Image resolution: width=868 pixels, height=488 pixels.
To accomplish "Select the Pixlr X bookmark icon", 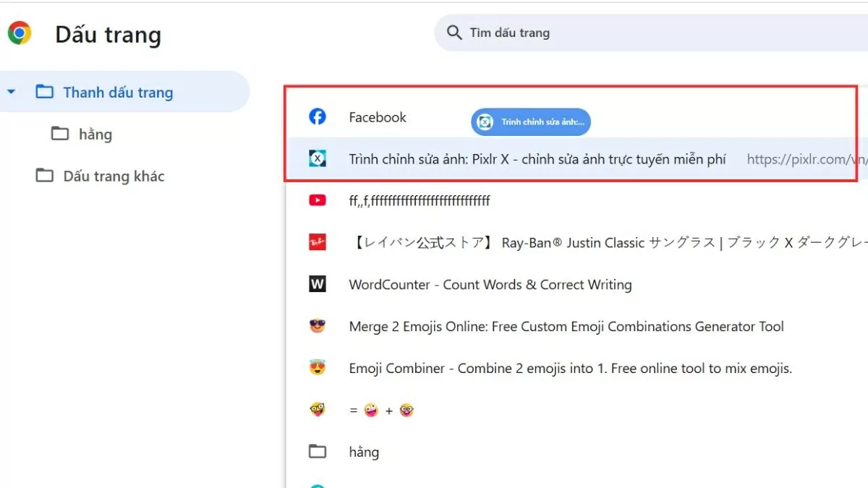I will [x=318, y=158].
